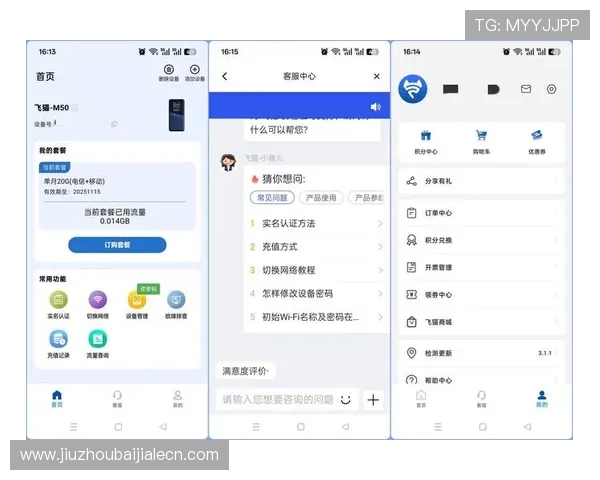Select the 我的 tab in the right screen

542,399
